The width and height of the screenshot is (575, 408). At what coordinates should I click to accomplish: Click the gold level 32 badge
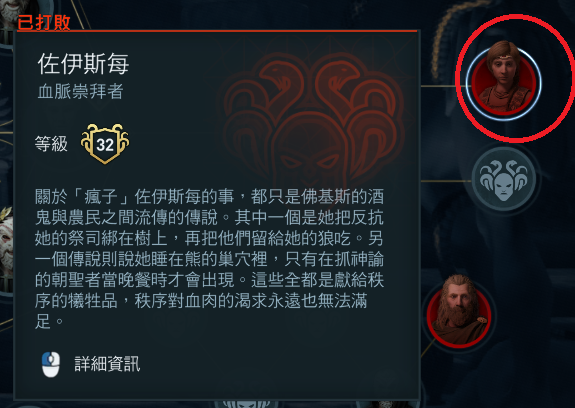tap(105, 143)
